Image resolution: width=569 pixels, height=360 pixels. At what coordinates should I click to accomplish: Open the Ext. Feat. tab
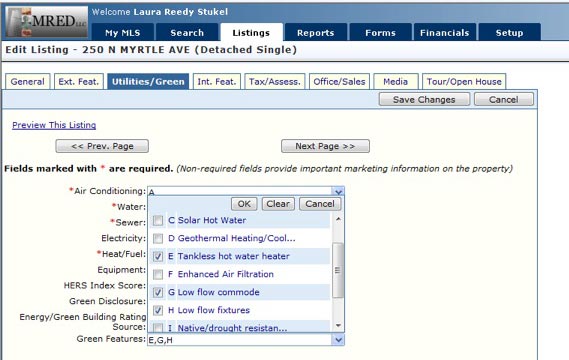[x=79, y=82]
